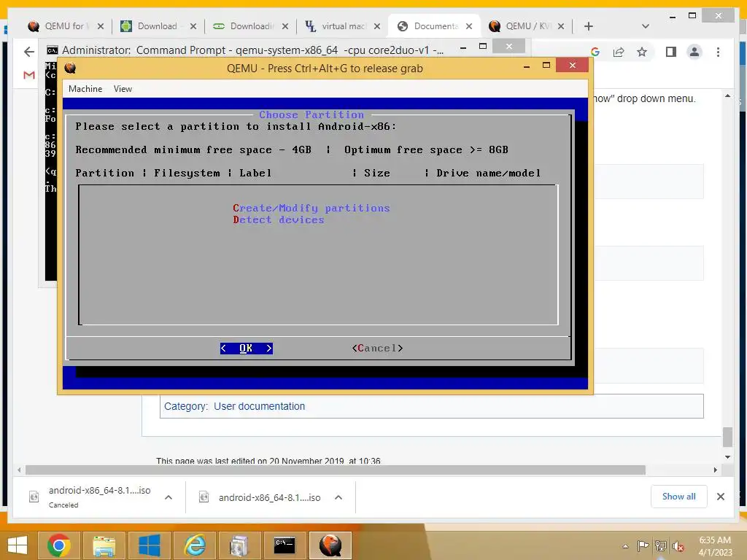This screenshot has width=747, height=560.
Task: Click the page horizontal scrollbar
Action: 336,470
